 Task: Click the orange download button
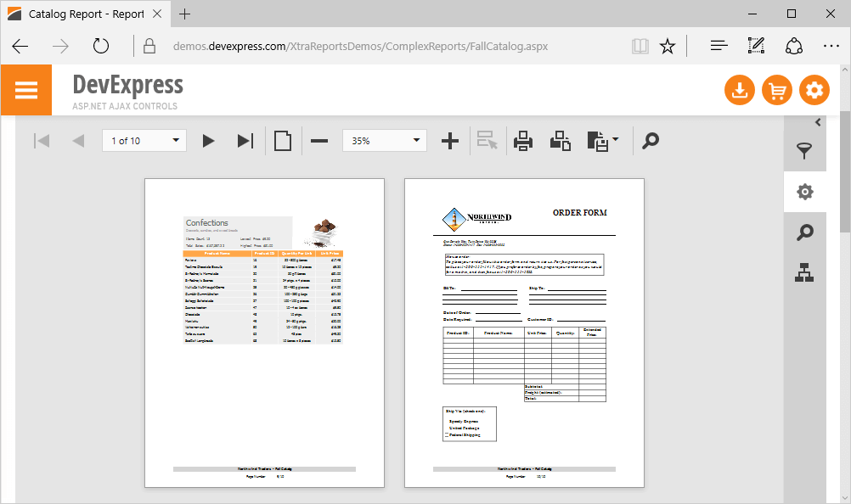[x=739, y=90]
